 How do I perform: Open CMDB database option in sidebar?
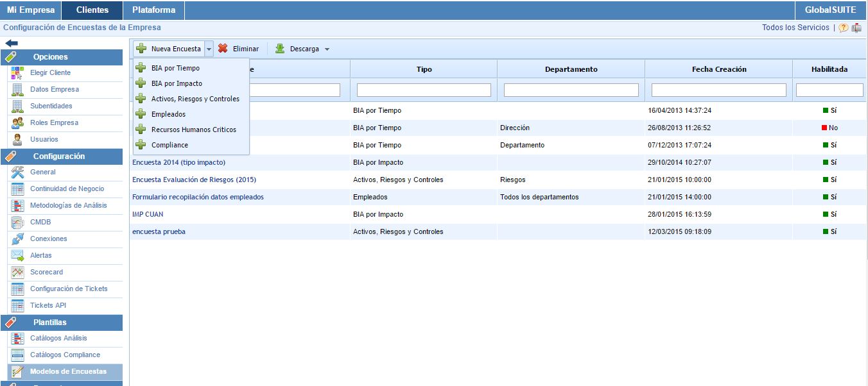pos(40,222)
